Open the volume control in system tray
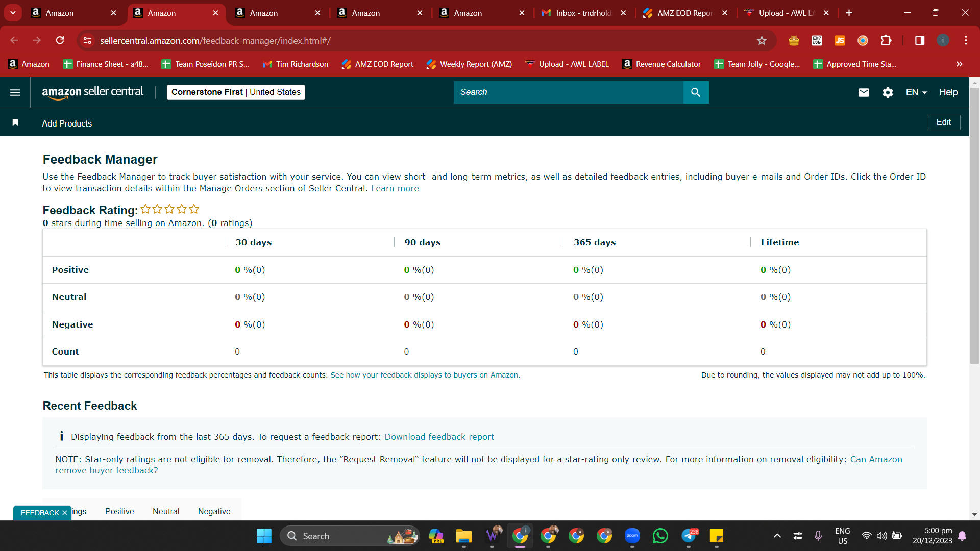980x551 pixels. click(881, 536)
